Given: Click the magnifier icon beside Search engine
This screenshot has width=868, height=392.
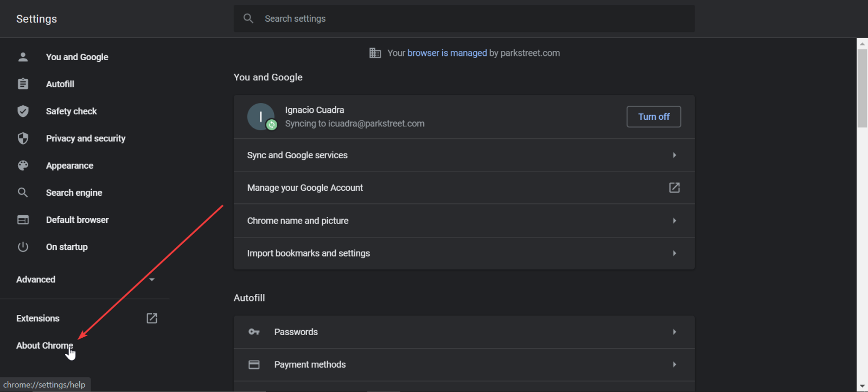Looking at the screenshot, I should 23,192.
